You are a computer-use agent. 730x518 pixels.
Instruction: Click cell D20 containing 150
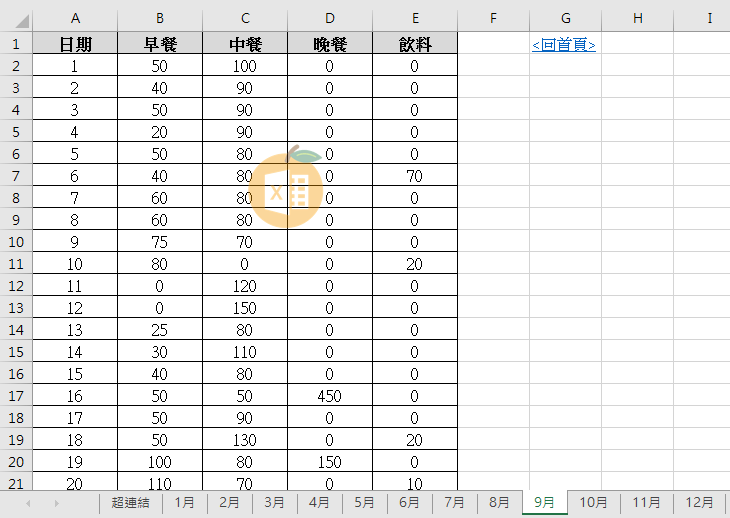pyautogui.click(x=330, y=462)
